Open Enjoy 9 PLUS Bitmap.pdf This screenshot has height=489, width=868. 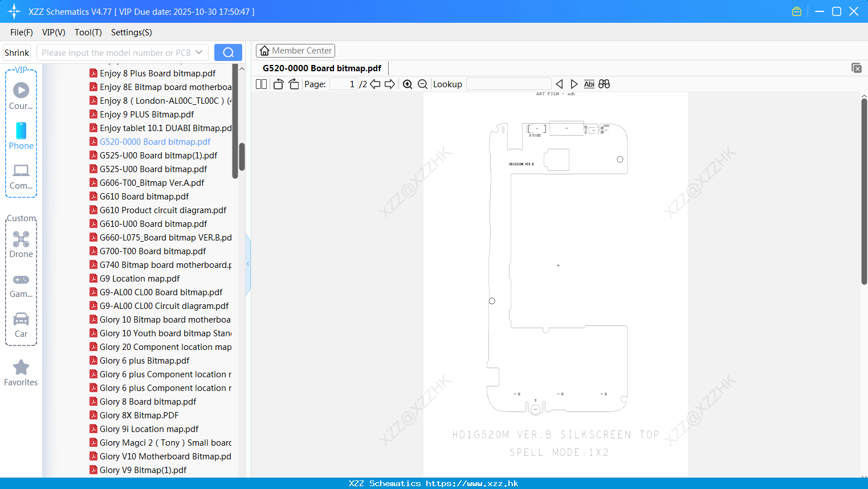coord(146,115)
